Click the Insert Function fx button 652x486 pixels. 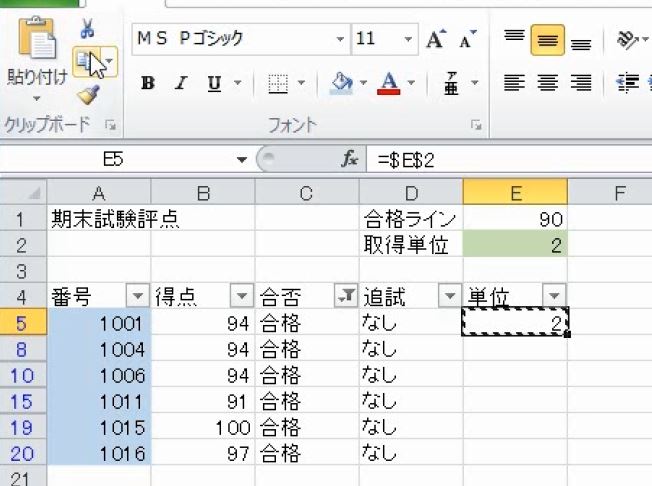click(349, 159)
